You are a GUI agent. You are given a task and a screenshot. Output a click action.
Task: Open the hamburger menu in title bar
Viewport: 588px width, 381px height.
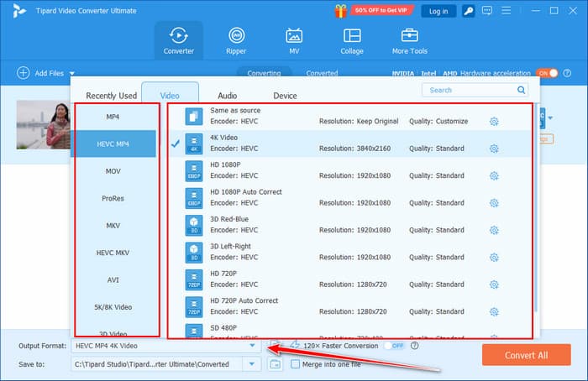click(507, 11)
